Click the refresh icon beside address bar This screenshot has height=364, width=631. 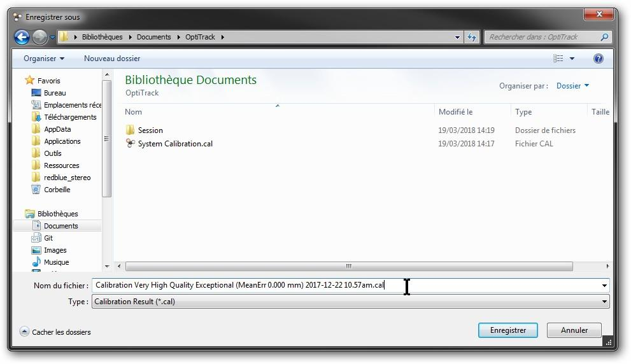pos(472,37)
